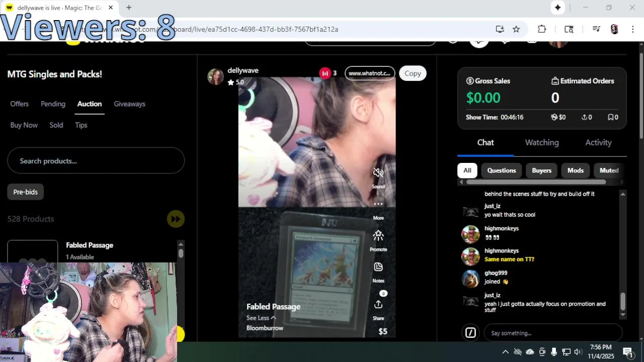Click the Search products field
This screenshot has height=362, width=644.
[96, 161]
